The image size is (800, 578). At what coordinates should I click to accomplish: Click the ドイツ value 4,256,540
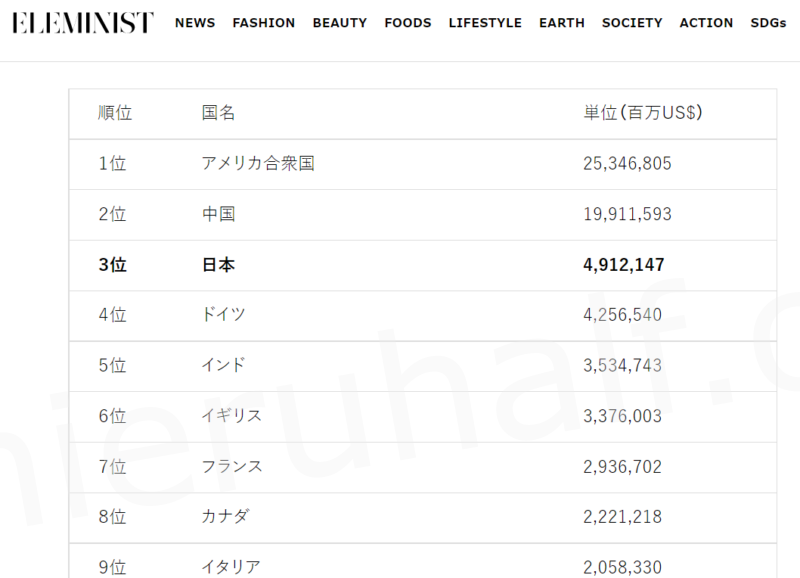click(622, 315)
